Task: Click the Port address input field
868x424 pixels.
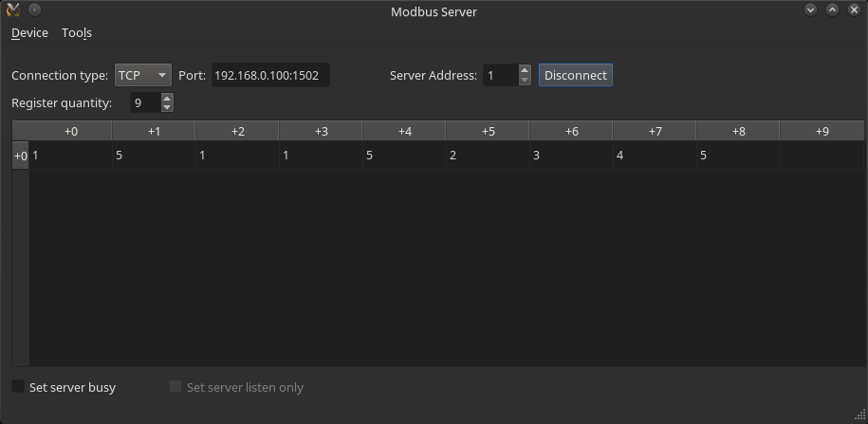Action: coord(270,75)
